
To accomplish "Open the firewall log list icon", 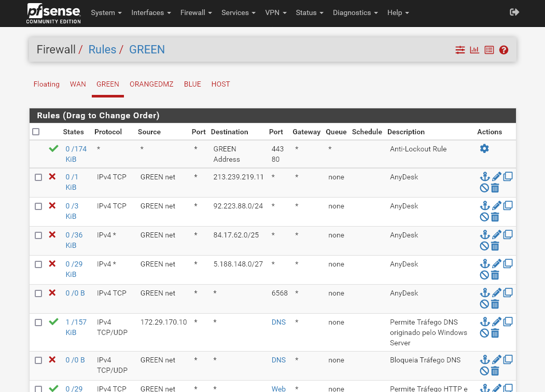I will (x=489, y=50).
